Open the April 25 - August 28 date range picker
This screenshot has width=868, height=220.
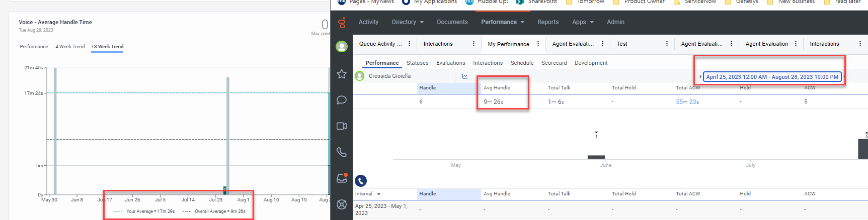pyautogui.click(x=772, y=77)
